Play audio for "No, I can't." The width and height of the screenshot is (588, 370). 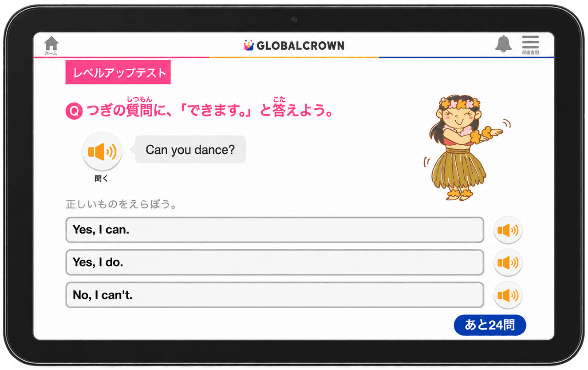click(508, 295)
